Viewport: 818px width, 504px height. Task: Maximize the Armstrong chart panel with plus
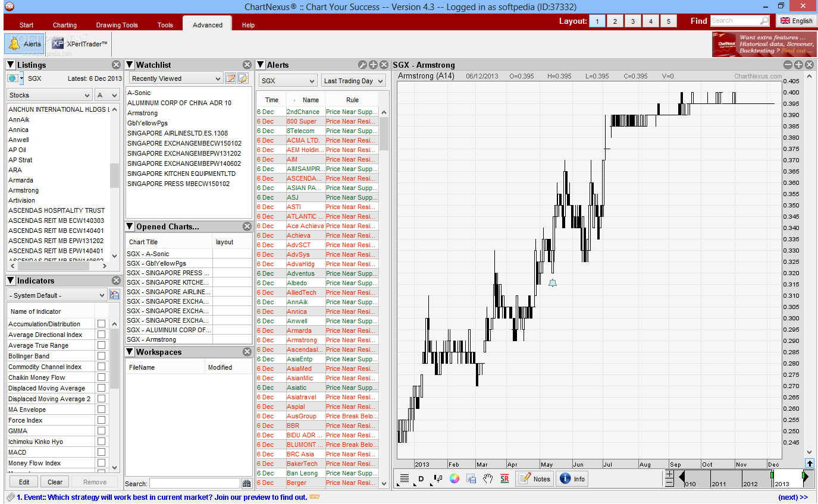pos(798,65)
